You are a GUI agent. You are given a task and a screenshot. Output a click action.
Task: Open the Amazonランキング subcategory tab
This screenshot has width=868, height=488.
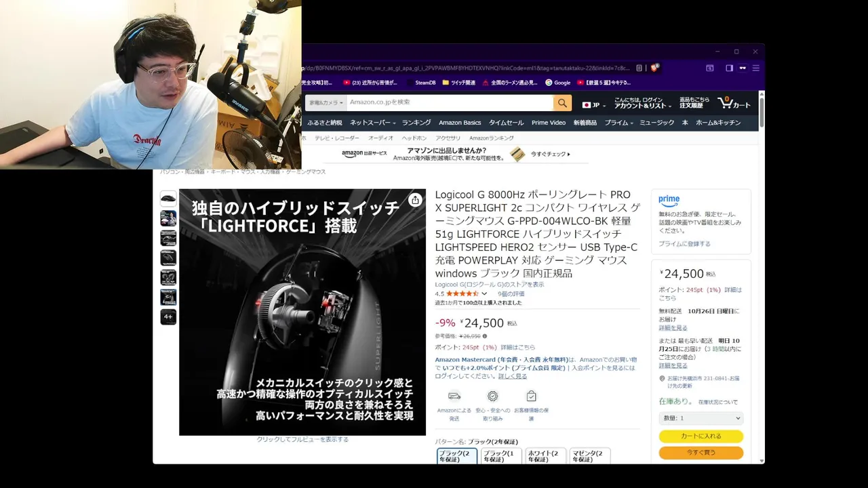pos(492,138)
